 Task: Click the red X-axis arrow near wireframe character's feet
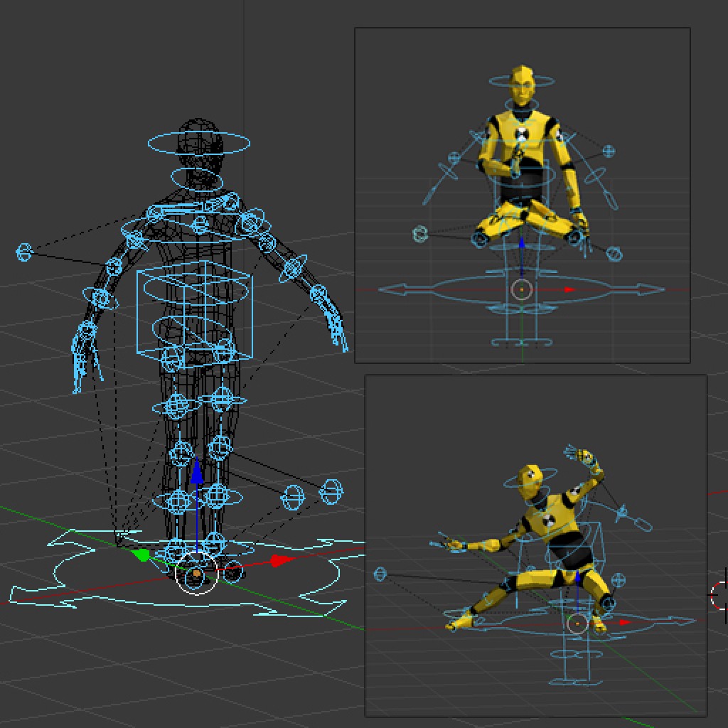pyautogui.click(x=284, y=561)
